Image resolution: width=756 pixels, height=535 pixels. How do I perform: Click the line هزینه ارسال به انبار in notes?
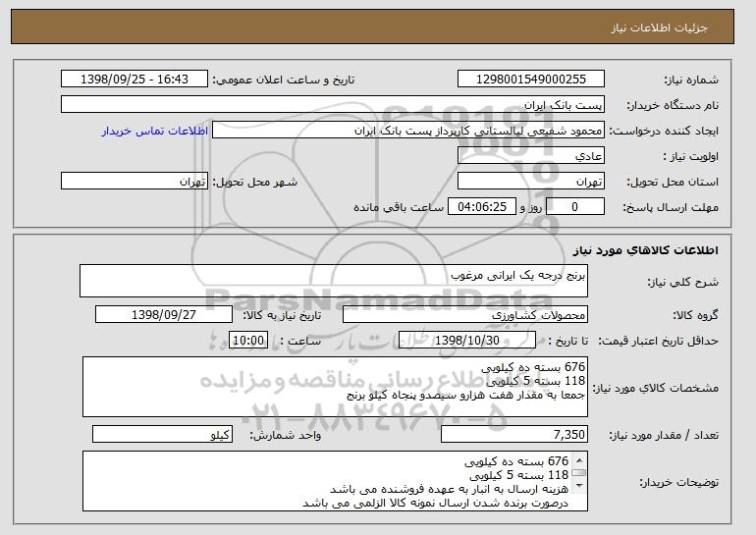(450, 489)
